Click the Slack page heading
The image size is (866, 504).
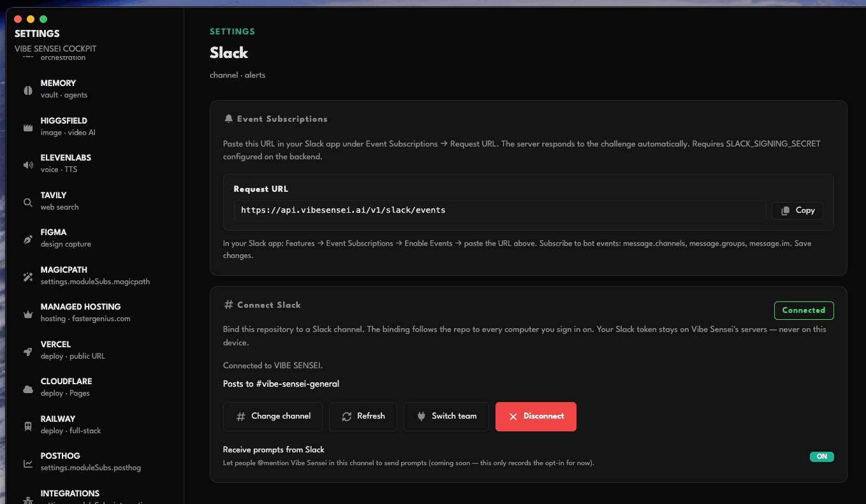point(229,53)
